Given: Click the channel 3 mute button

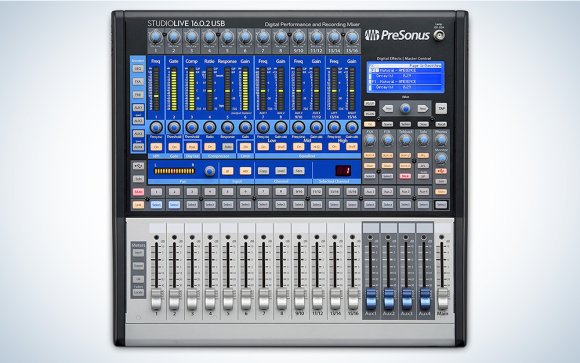Looking at the screenshot, I should coord(192,192).
